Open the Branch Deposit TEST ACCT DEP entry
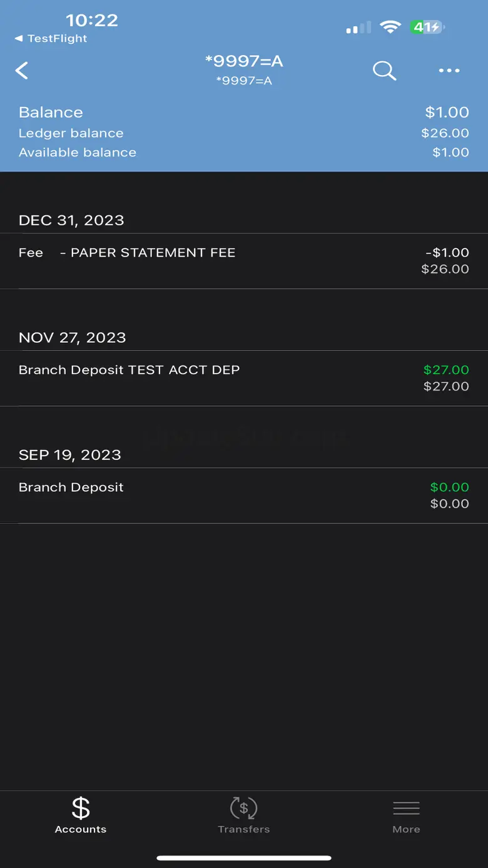Viewport: 488px width, 868px height. 244,378
